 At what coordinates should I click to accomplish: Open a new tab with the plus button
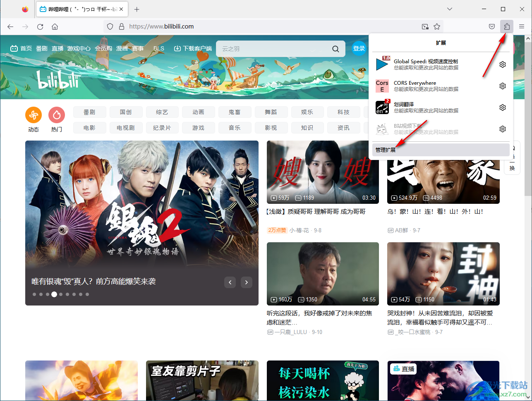tap(137, 9)
